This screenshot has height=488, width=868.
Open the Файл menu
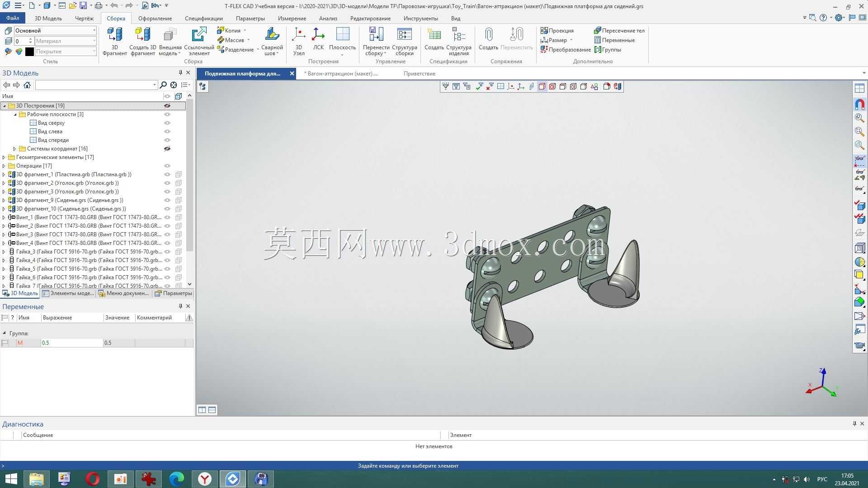click(13, 18)
